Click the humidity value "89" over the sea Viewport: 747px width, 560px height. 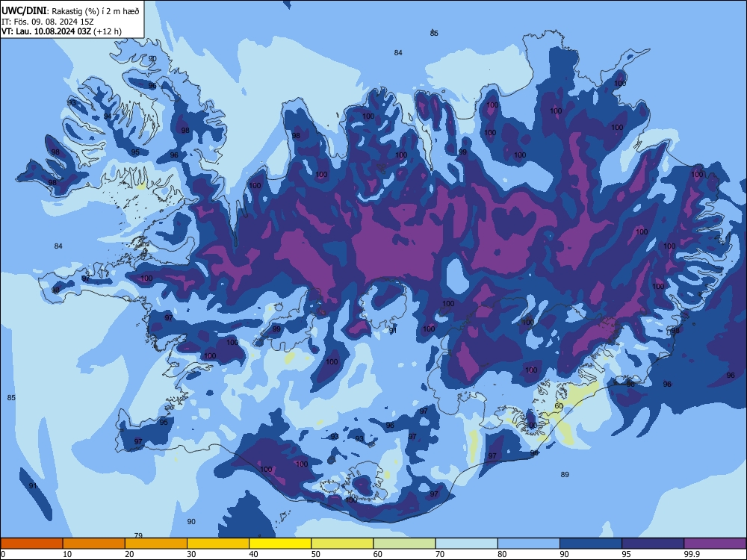tap(565, 474)
